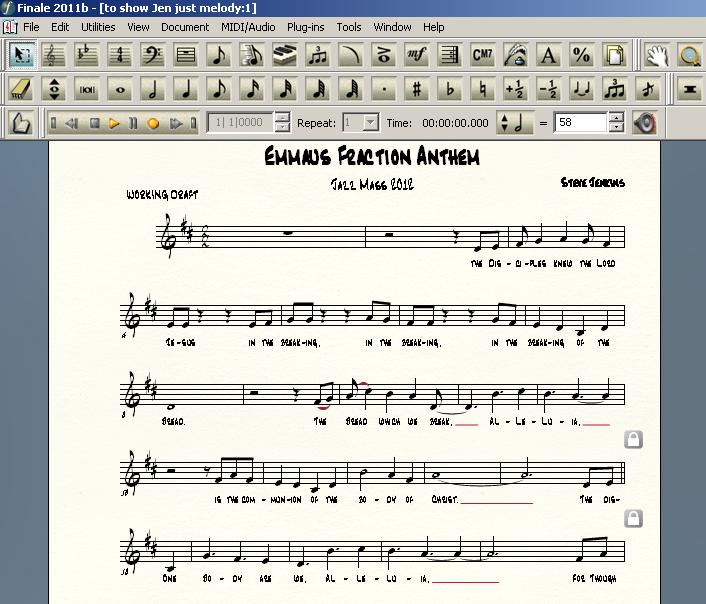The width and height of the screenshot is (706, 604).
Task: Select the Hand Grabber tool
Action: click(656, 55)
